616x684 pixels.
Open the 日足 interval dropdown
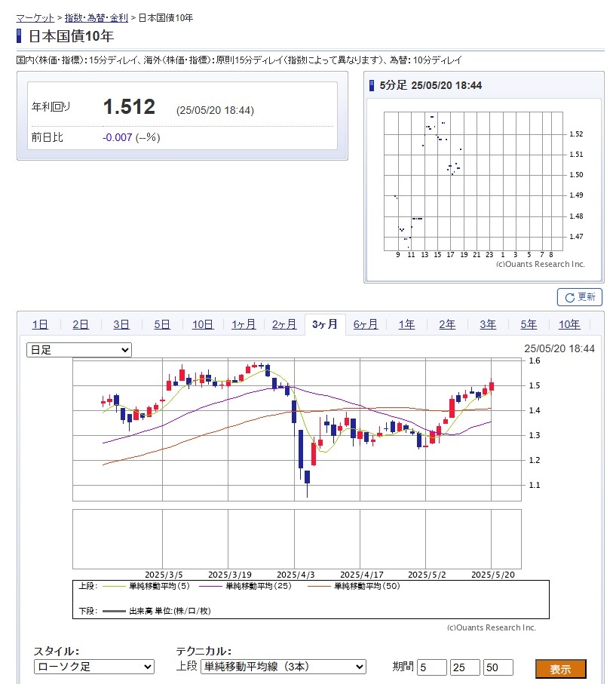click(79, 350)
